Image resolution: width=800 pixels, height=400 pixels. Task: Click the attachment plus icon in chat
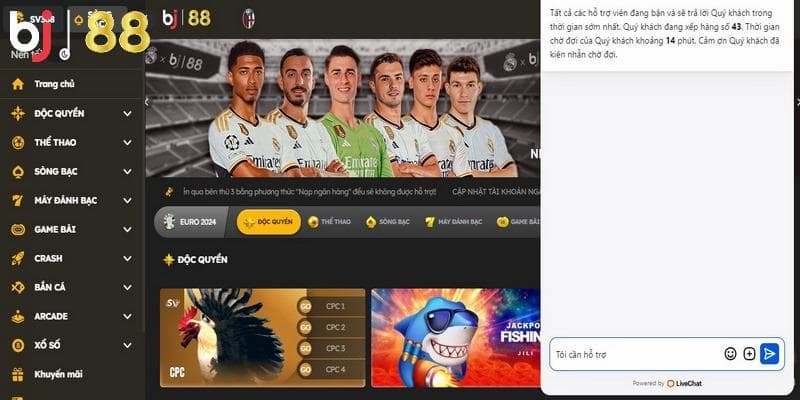(x=749, y=354)
